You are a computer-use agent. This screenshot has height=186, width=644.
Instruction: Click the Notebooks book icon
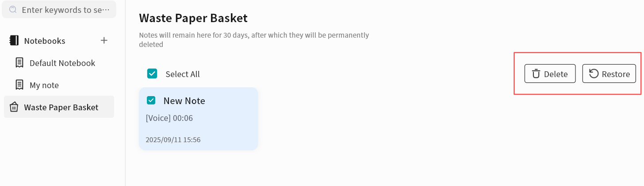[14, 41]
